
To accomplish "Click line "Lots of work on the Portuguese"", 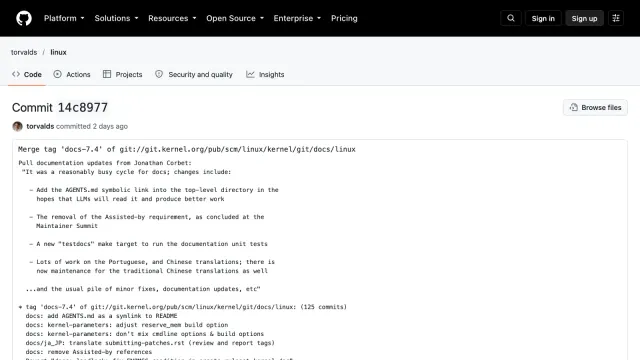I will pos(152,262).
